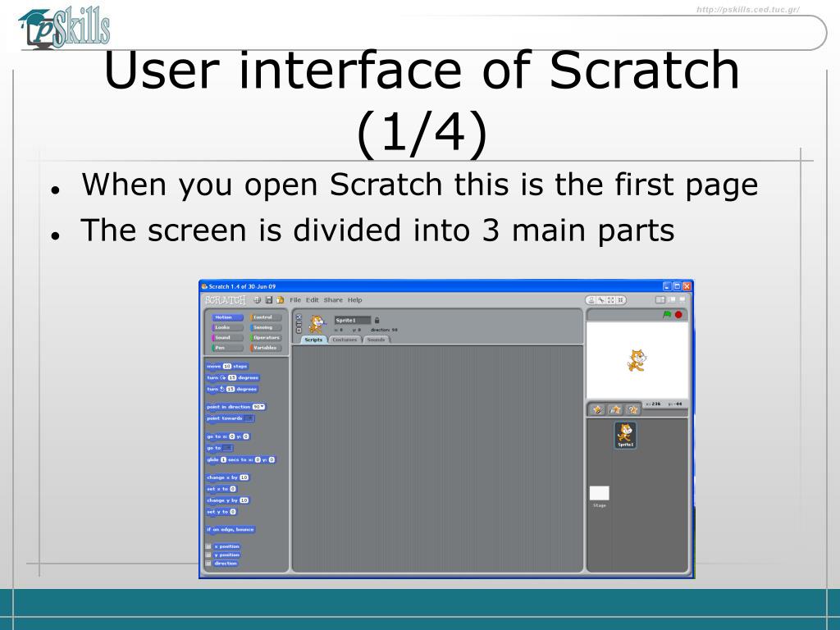Click the turn clockwise 15 degrees block

click(233, 377)
